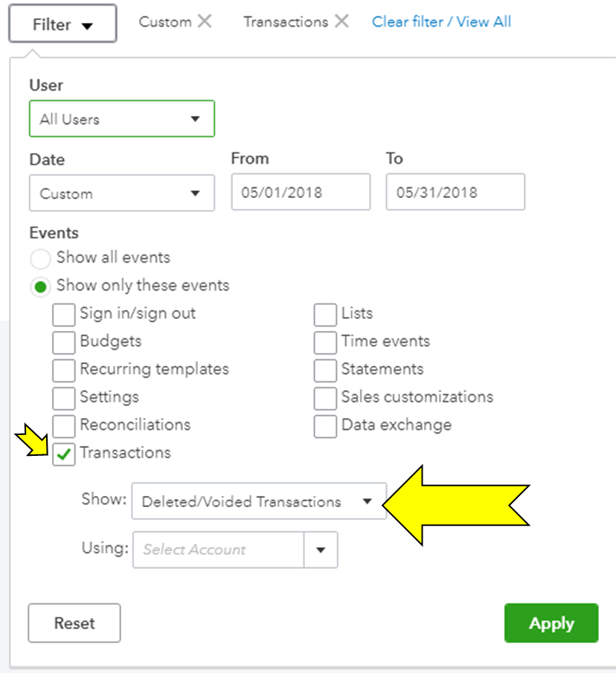Select Show all events radio button
Viewport: 616px width, 673px height.
(x=42, y=259)
